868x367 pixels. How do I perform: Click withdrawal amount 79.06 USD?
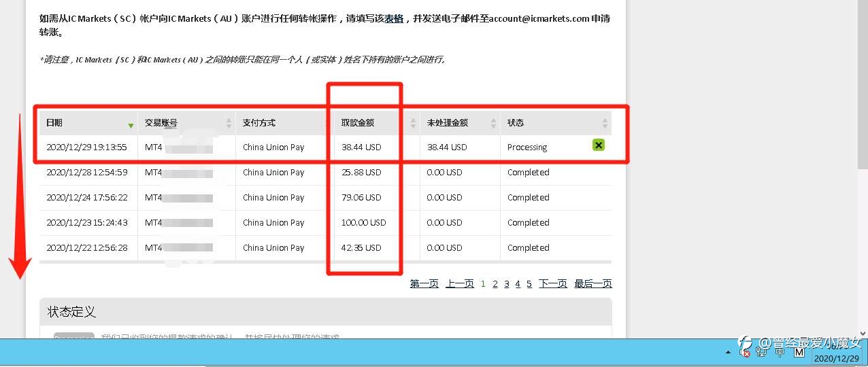361,198
